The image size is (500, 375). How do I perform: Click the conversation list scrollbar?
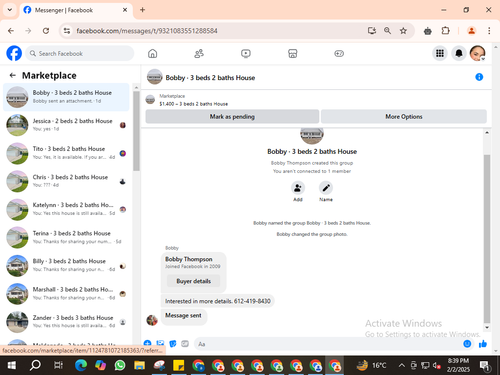136,131
